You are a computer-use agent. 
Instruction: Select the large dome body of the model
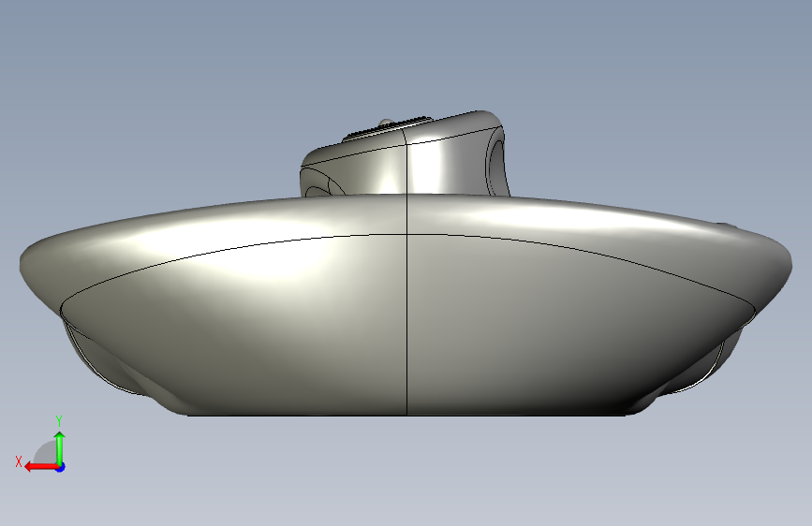coord(406,305)
